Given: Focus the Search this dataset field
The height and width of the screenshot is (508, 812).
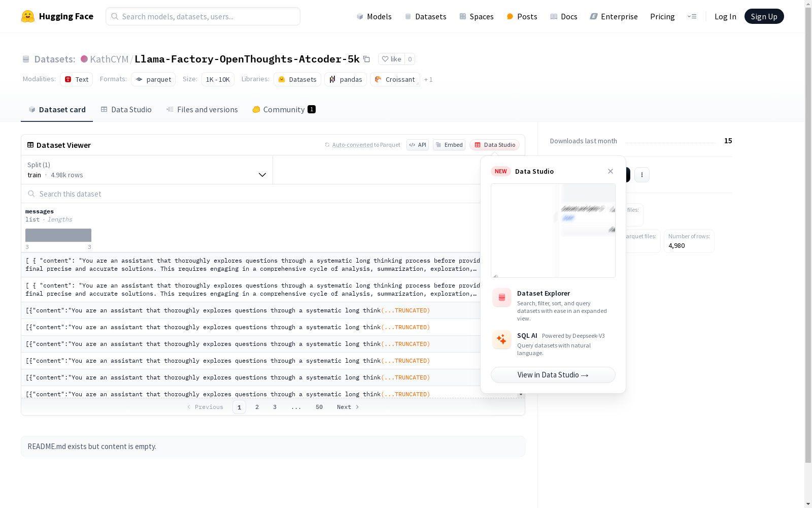Looking at the screenshot, I should [251, 194].
